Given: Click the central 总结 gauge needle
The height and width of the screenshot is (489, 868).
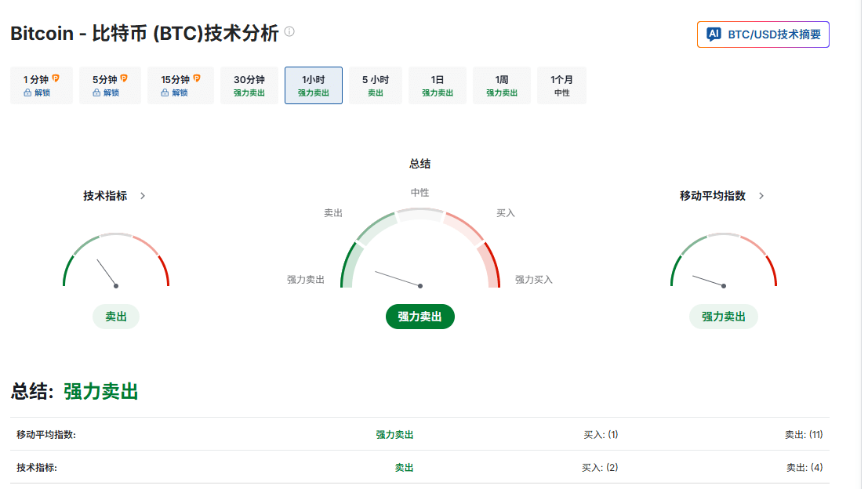Looking at the screenshot, I should point(398,279).
